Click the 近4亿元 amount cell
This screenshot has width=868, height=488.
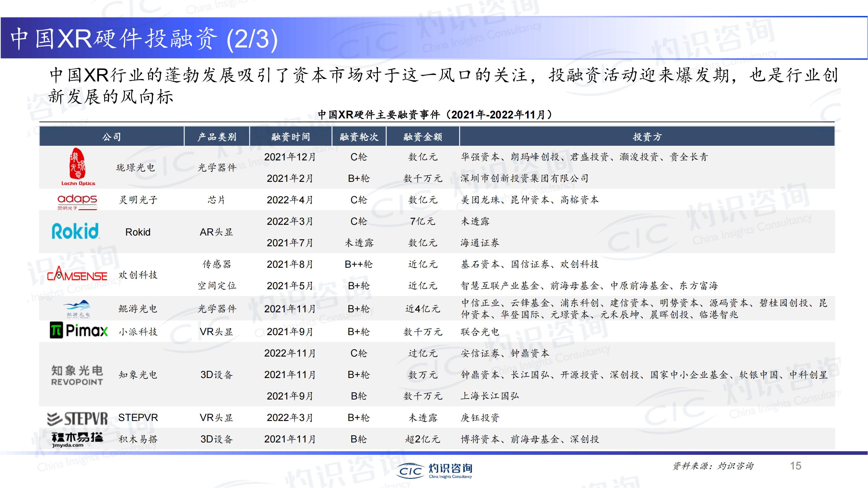(422, 308)
